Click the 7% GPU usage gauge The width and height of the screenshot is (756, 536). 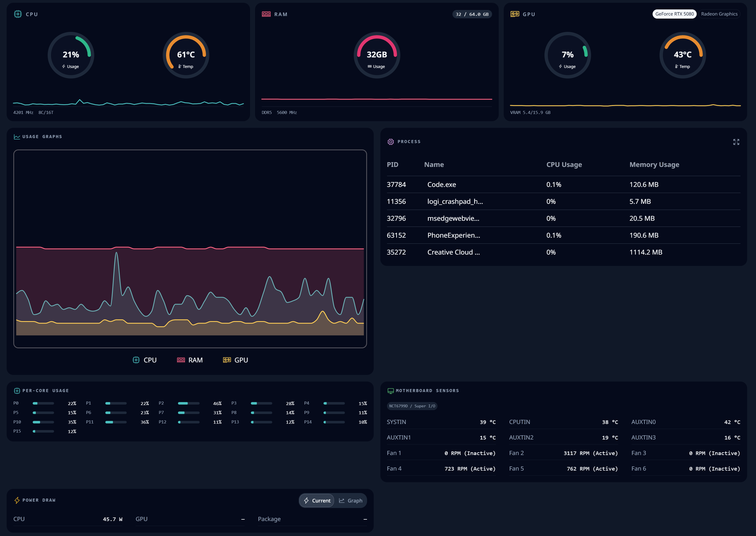(567, 55)
